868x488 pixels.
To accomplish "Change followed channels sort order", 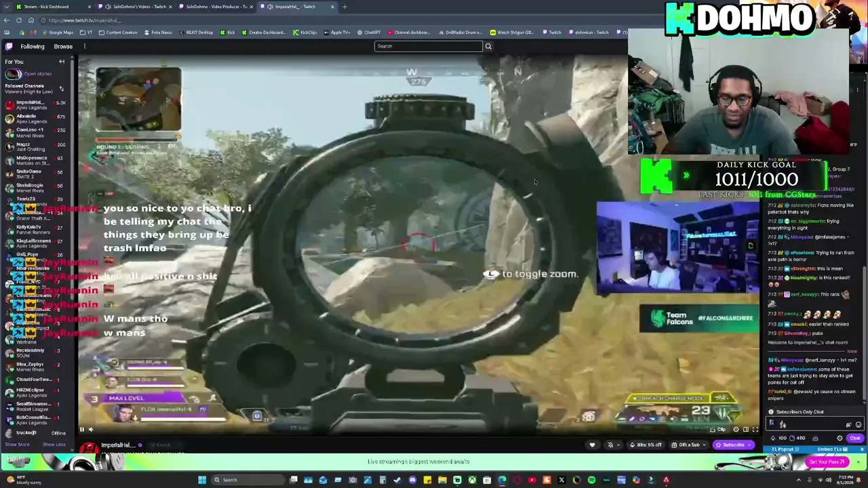I will (61, 89).
